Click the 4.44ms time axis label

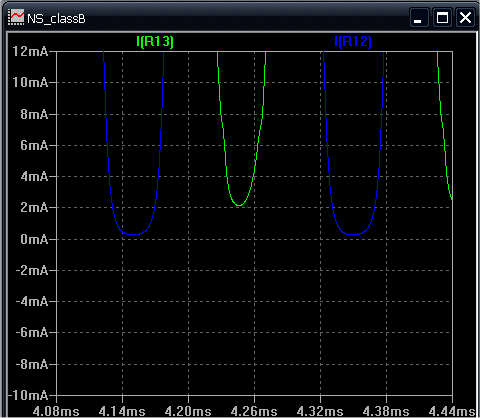[452, 411]
